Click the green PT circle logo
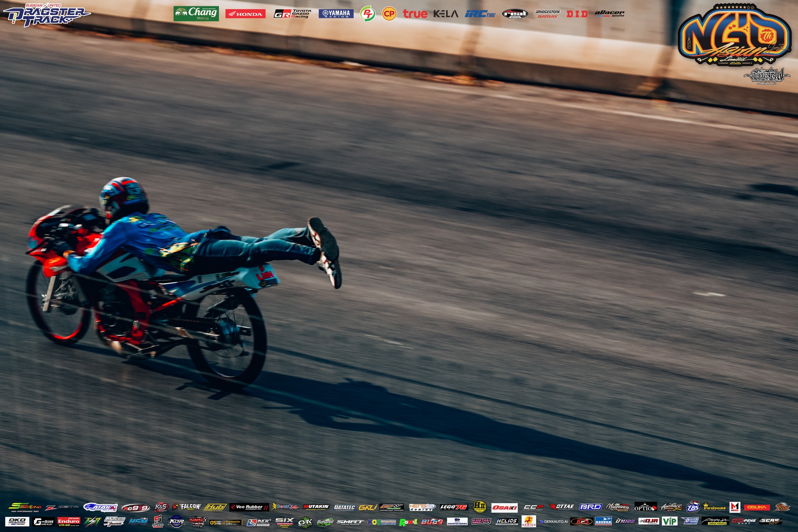The height and width of the screenshot is (532, 798). (x=367, y=14)
